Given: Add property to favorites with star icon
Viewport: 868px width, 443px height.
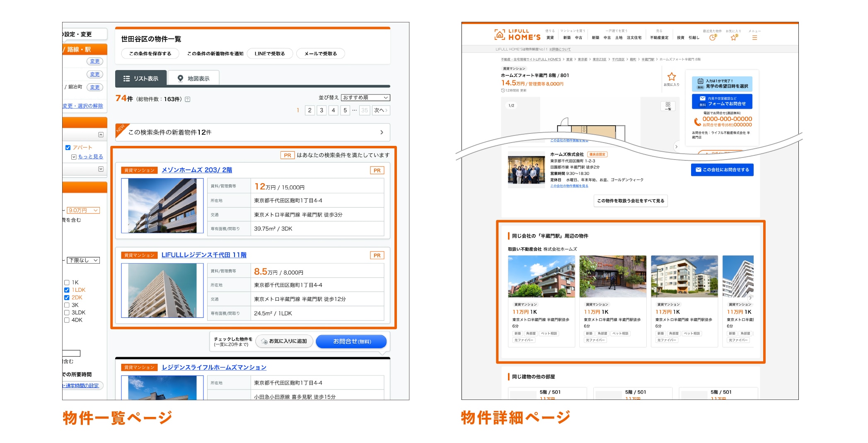Looking at the screenshot, I should 672,77.
